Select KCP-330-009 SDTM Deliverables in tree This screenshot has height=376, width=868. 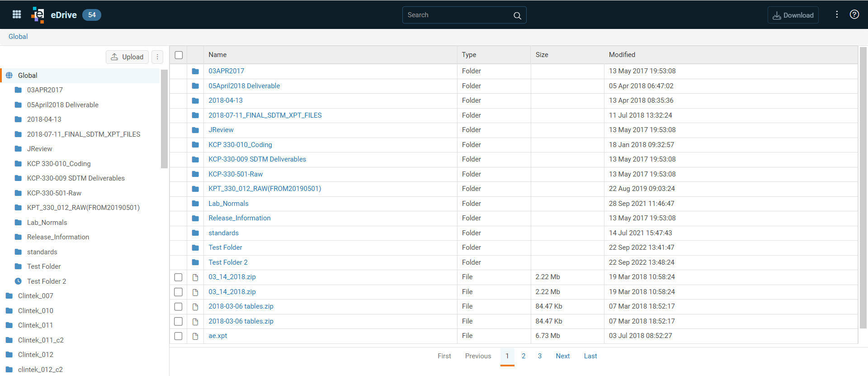tap(76, 178)
